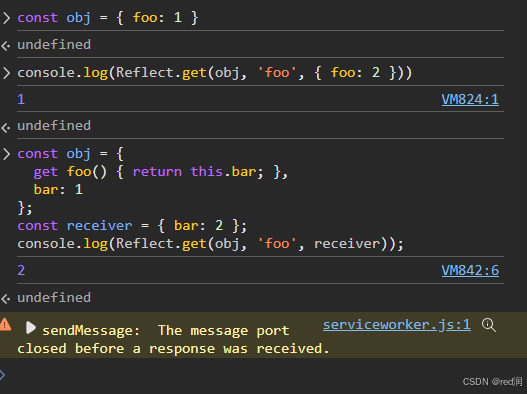This screenshot has height=394, width=527.
Task: Click the empty console prompt input line
Action: [264, 375]
